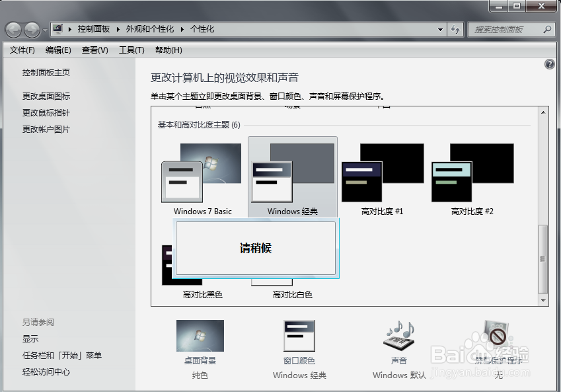Screen dimensions: 561x392
Task: Open 显示 link under 另请参阅
Action: tap(30, 338)
